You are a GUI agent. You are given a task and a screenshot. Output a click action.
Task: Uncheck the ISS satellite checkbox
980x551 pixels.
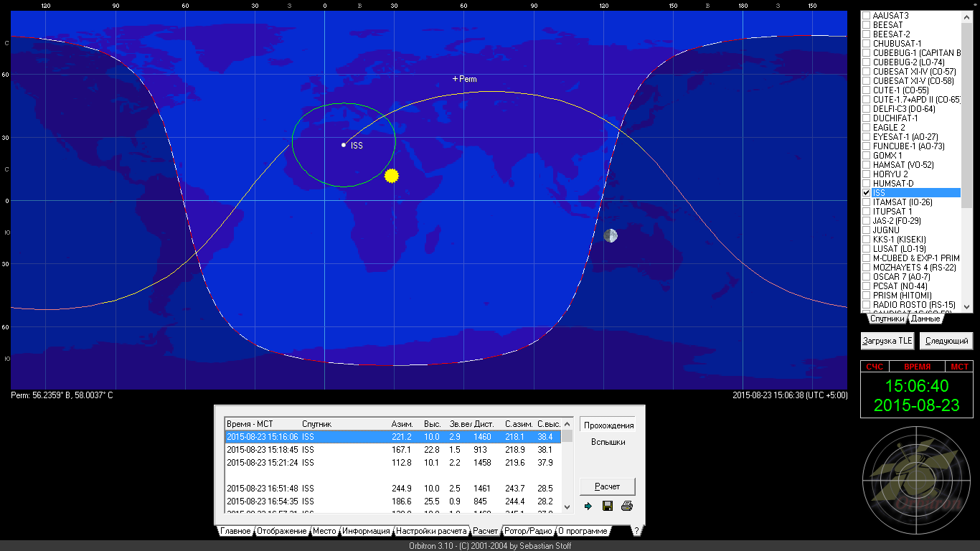[867, 193]
